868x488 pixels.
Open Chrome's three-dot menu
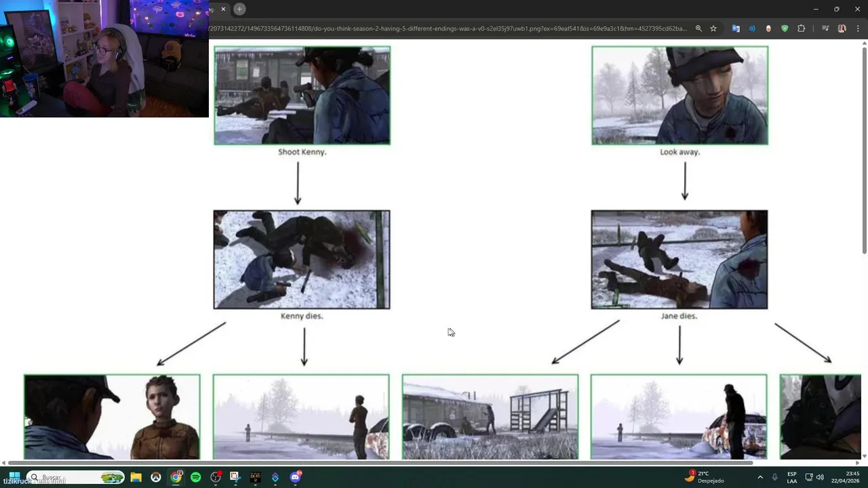[858, 28]
